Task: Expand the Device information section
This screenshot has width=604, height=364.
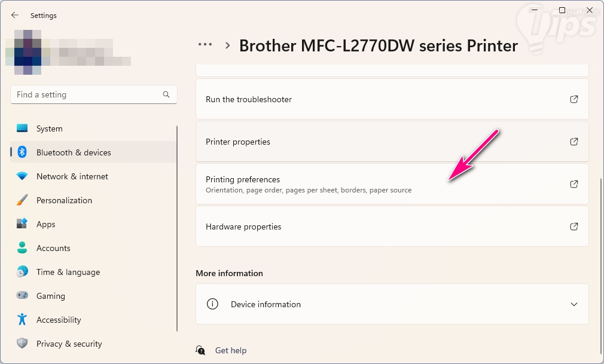Action: [574, 304]
